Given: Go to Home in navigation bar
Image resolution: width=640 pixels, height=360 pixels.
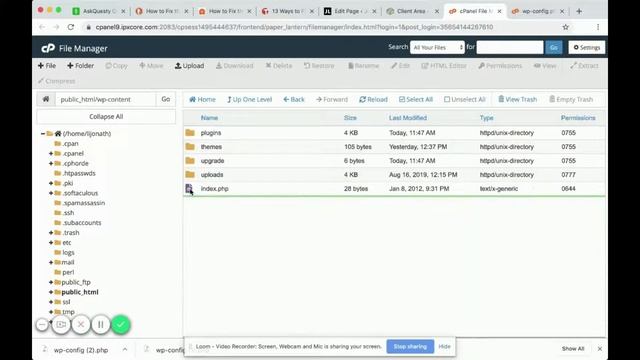Looking at the screenshot, I should click(202, 99).
